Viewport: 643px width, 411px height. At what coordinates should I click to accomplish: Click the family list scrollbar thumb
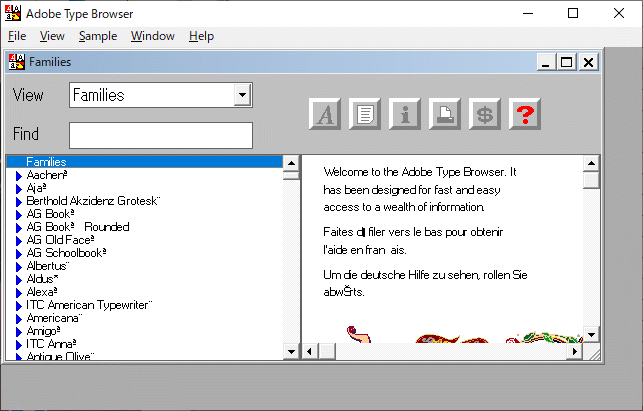tap(292, 176)
